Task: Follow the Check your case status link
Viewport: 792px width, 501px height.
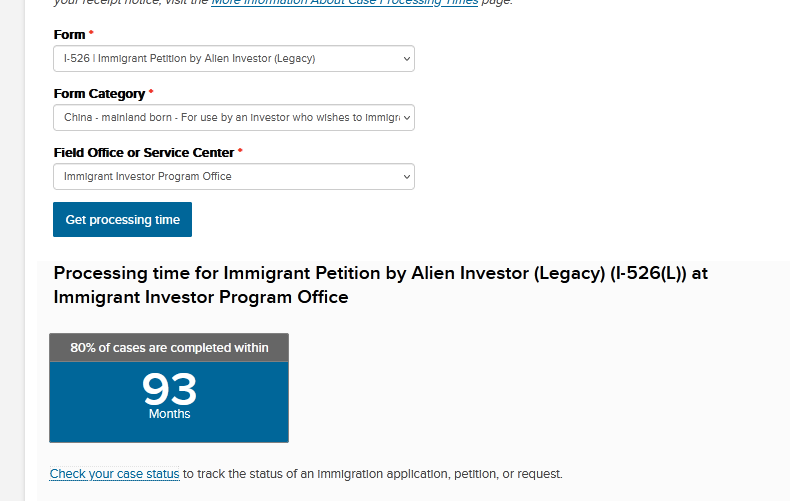Action: (114, 474)
